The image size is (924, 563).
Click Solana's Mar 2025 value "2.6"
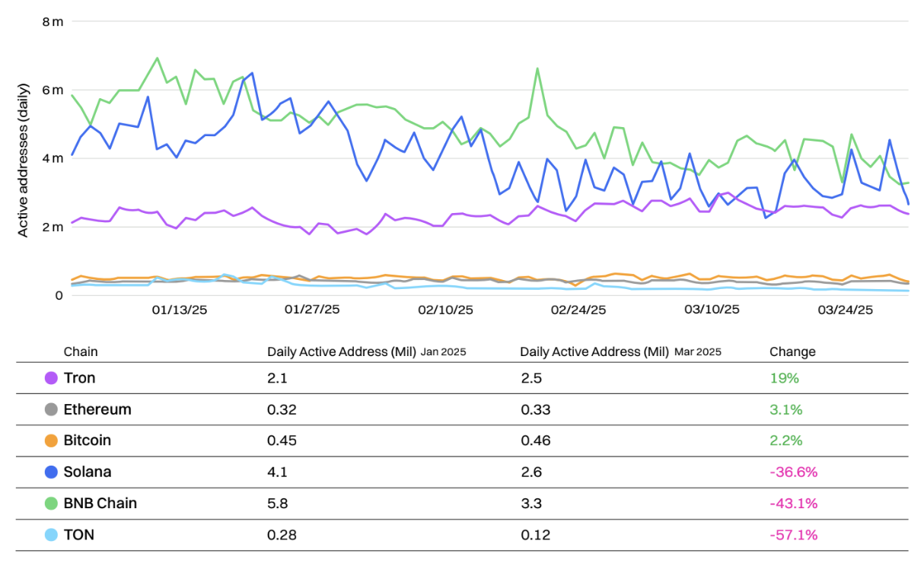531,472
